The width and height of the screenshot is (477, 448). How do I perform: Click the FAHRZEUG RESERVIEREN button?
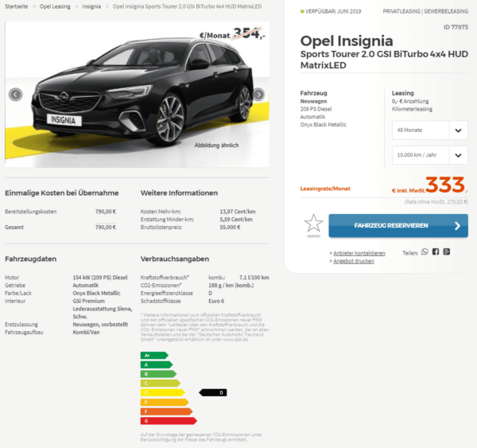(x=398, y=226)
